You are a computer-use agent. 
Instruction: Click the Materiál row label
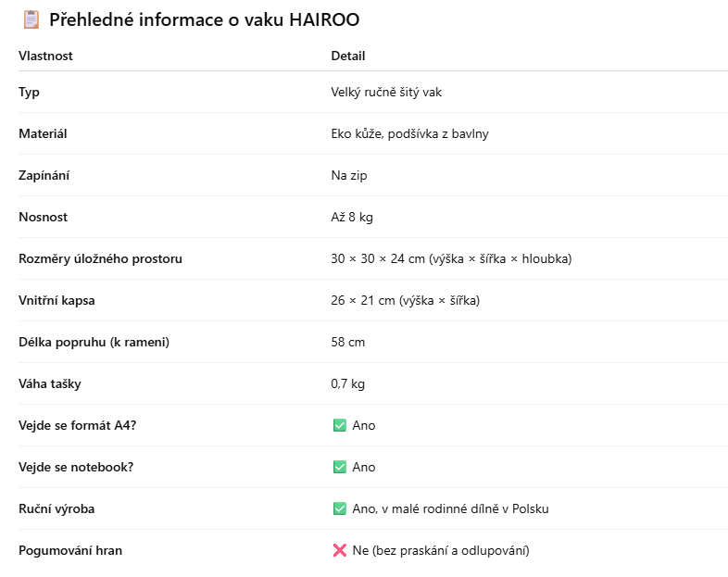pyautogui.click(x=43, y=134)
